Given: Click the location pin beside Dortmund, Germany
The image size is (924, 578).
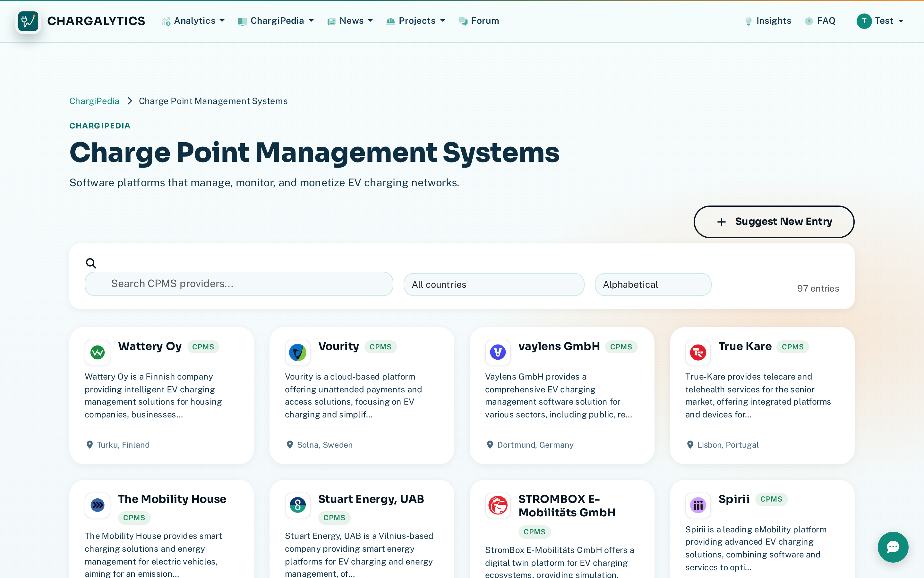Looking at the screenshot, I should tap(490, 445).
